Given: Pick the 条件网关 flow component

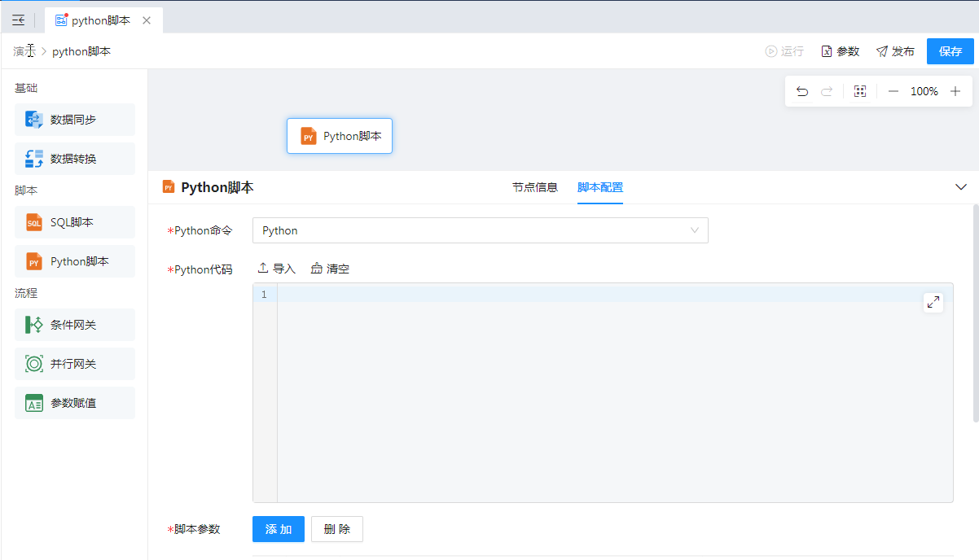Looking at the screenshot, I should click(75, 325).
